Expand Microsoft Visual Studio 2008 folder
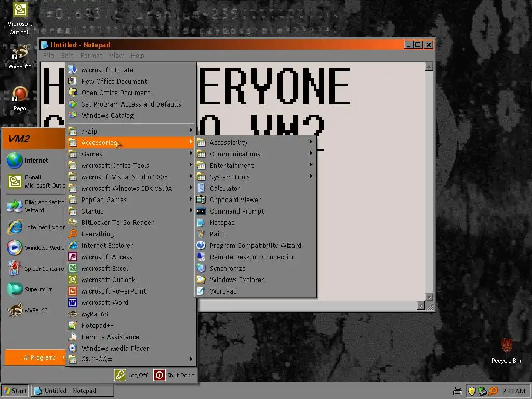This screenshot has width=532, height=399. pyautogui.click(x=131, y=177)
